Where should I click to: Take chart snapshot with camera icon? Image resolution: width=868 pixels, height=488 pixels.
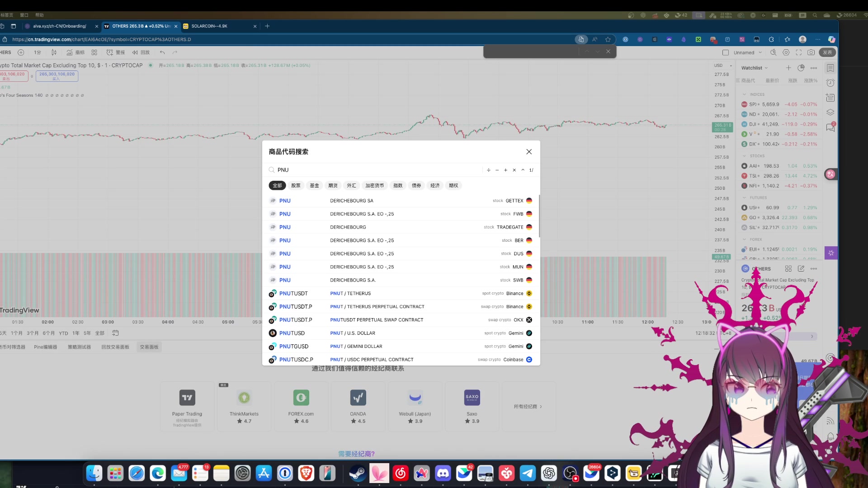[x=811, y=52]
